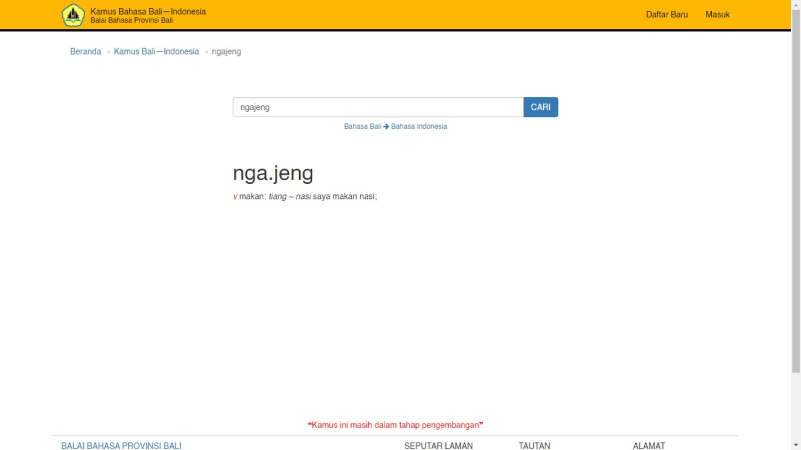Click the scrollbar up arrow

(x=795, y=5)
